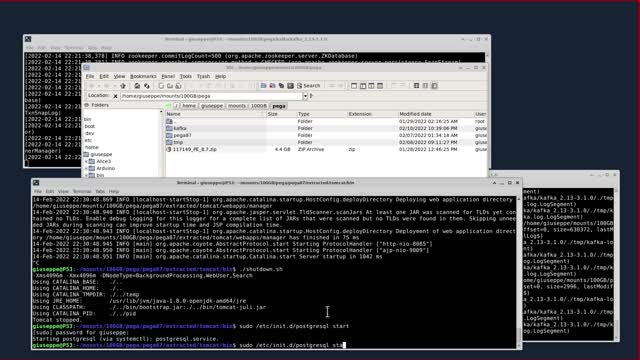The width and height of the screenshot is (640, 360).
Task: Open the Bookmarks menu
Action: point(143,76)
